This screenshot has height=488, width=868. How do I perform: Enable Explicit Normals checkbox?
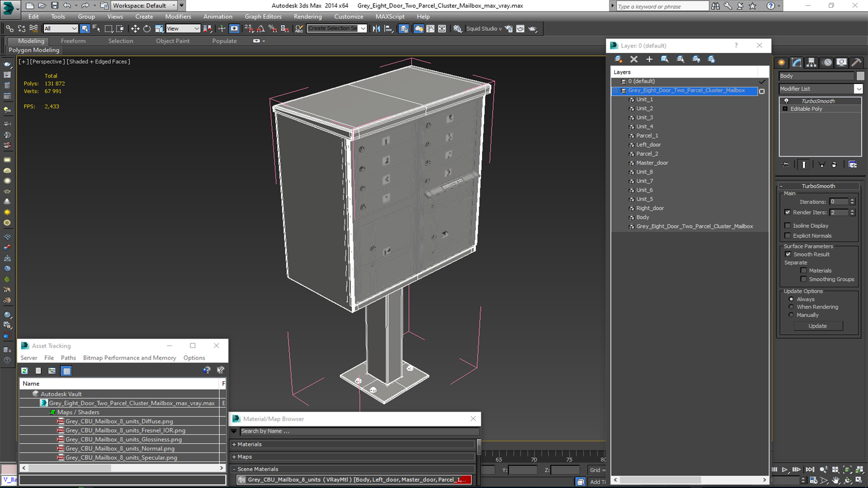point(788,235)
